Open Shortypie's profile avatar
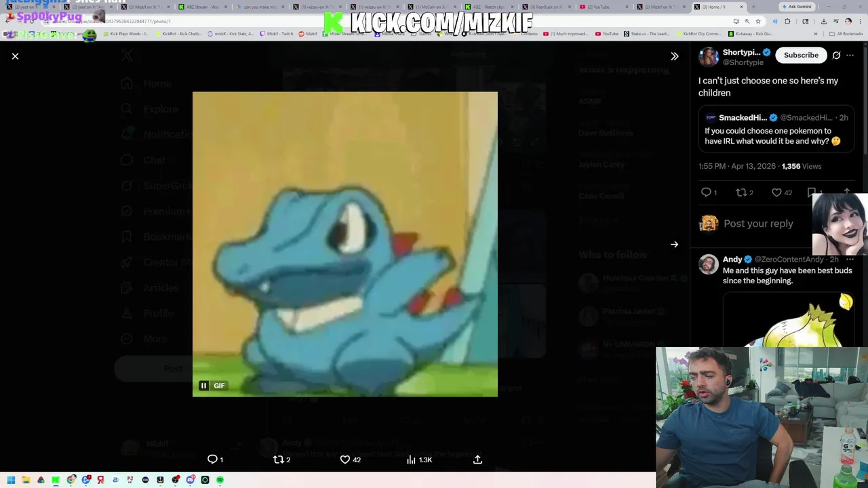868x488 pixels. 709,57
